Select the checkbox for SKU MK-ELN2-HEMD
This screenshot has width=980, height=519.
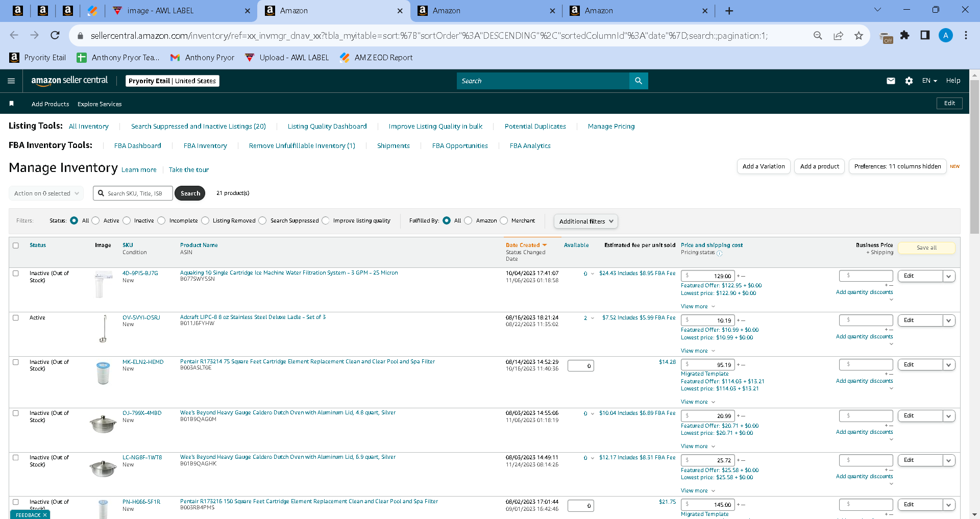16,362
